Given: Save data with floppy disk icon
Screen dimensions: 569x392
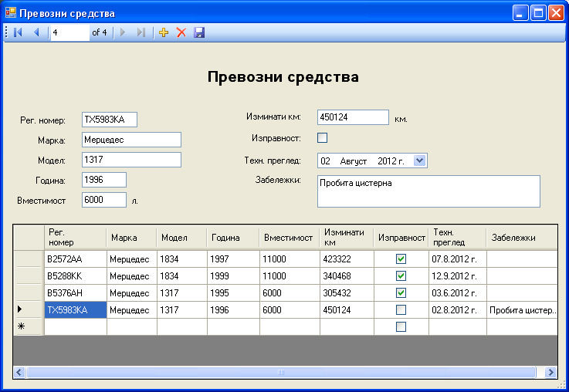Looking at the screenshot, I should (199, 32).
